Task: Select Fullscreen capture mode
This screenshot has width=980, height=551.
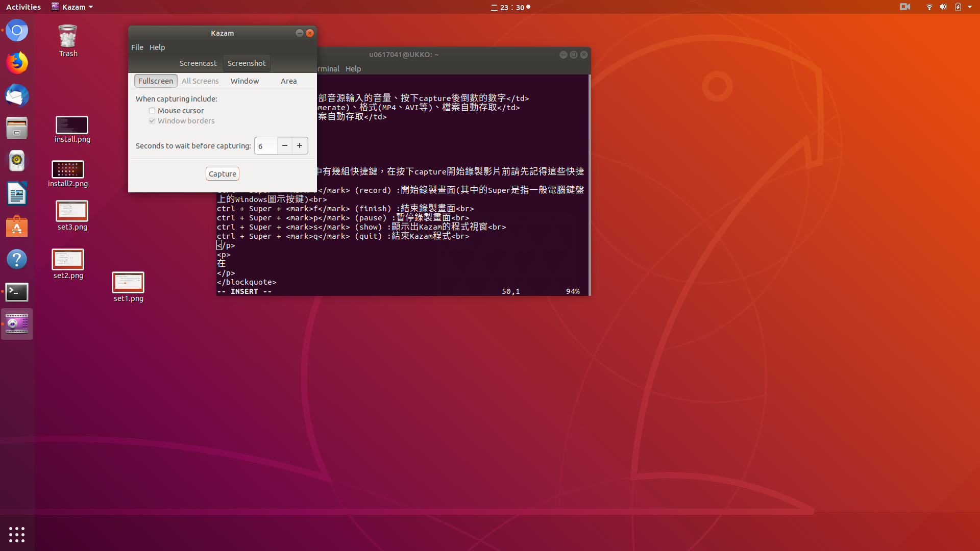Action: pyautogui.click(x=156, y=81)
